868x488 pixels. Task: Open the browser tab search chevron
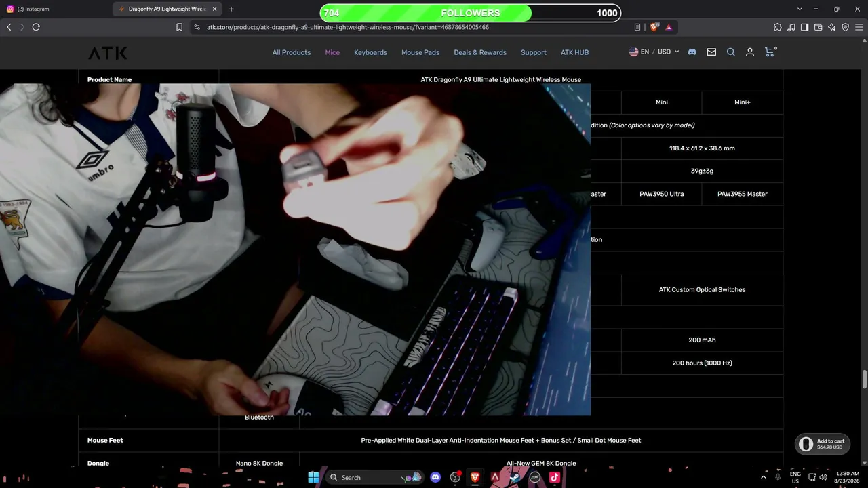pos(800,9)
